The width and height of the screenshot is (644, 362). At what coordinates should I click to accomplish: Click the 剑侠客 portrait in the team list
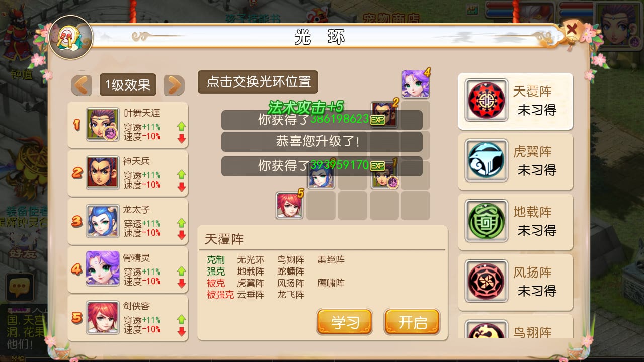click(x=103, y=317)
